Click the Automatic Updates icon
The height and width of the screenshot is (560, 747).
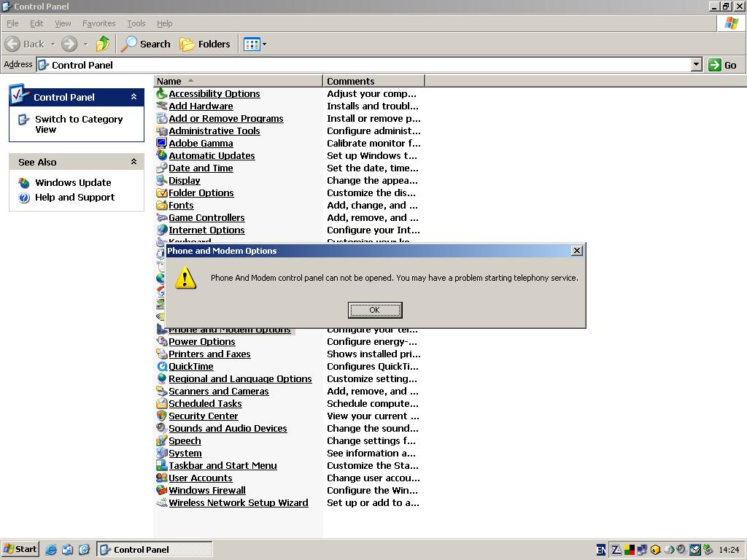(x=162, y=156)
